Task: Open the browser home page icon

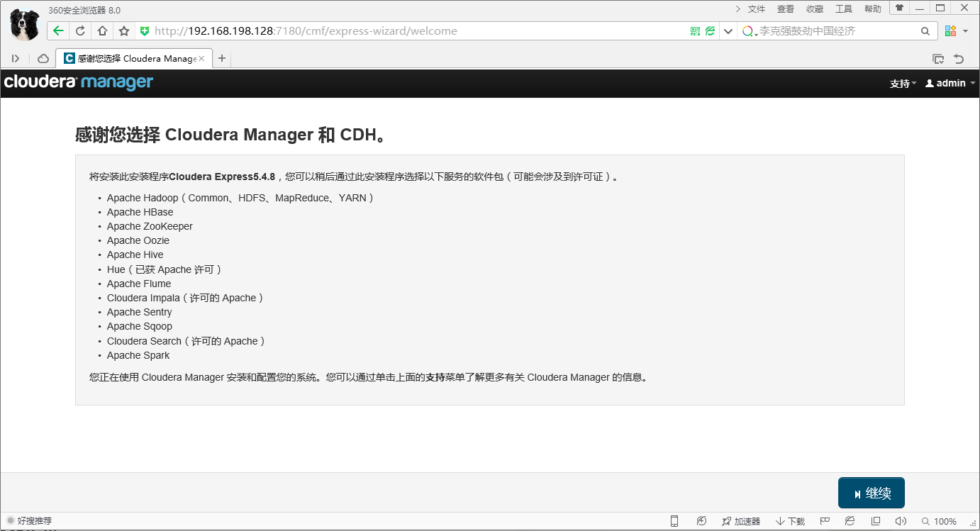Action: pos(102,31)
